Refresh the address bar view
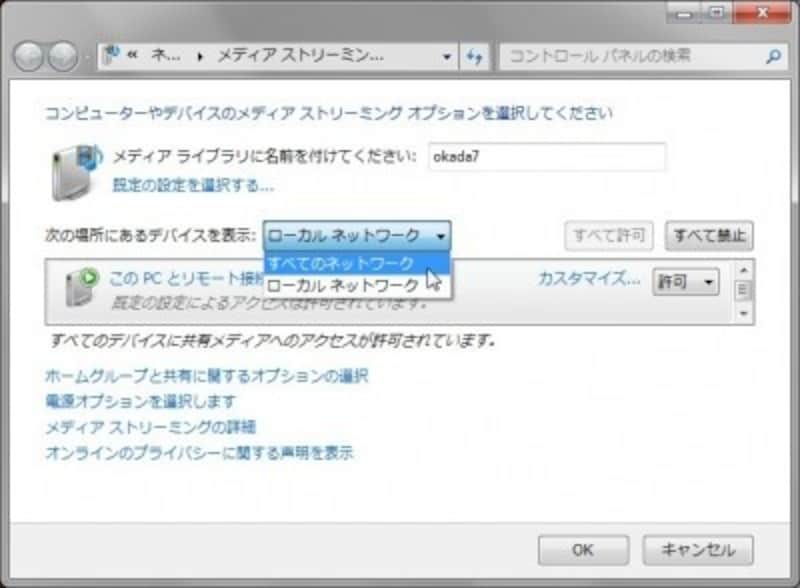800x588 pixels. 474,56
